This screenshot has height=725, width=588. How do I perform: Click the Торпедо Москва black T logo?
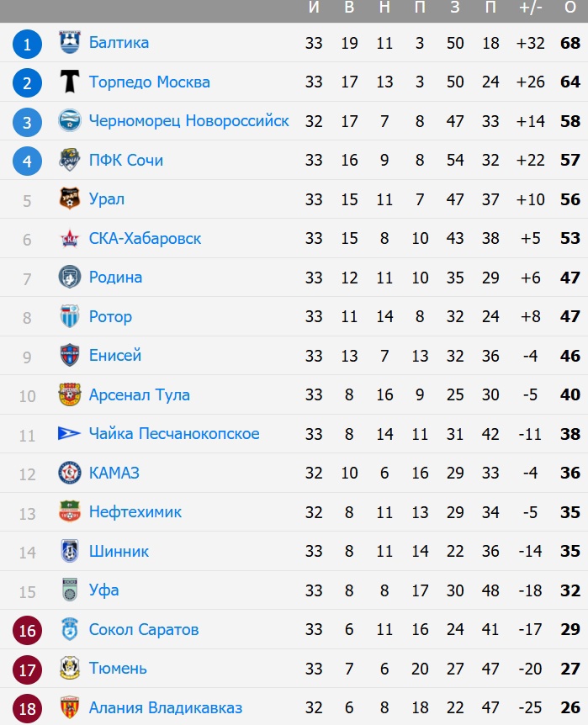(x=69, y=82)
